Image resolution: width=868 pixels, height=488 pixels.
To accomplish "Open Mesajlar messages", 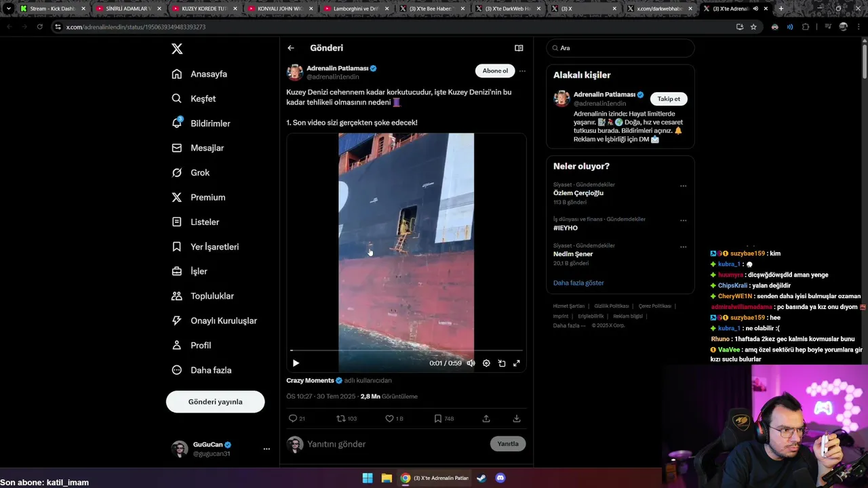I will coord(197,148).
